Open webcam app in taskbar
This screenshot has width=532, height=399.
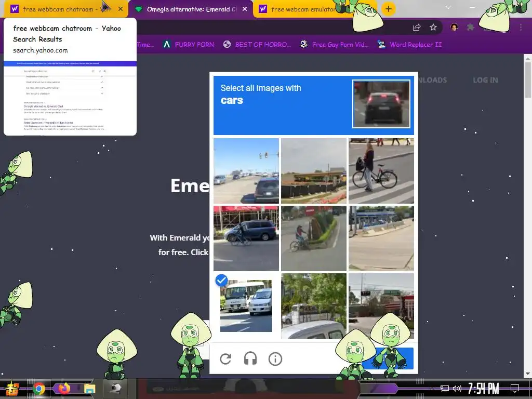click(115, 389)
